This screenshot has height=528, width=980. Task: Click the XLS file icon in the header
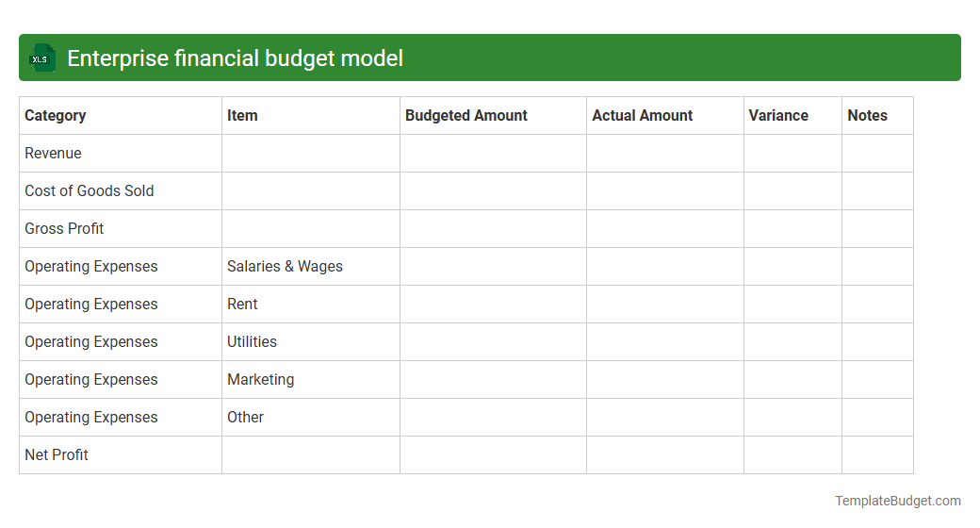point(41,58)
